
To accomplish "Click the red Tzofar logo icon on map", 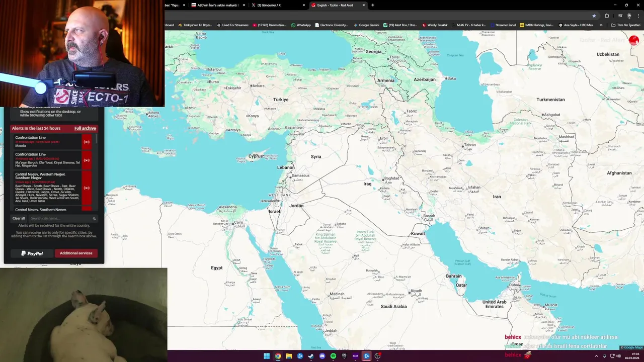I will 633,40.
